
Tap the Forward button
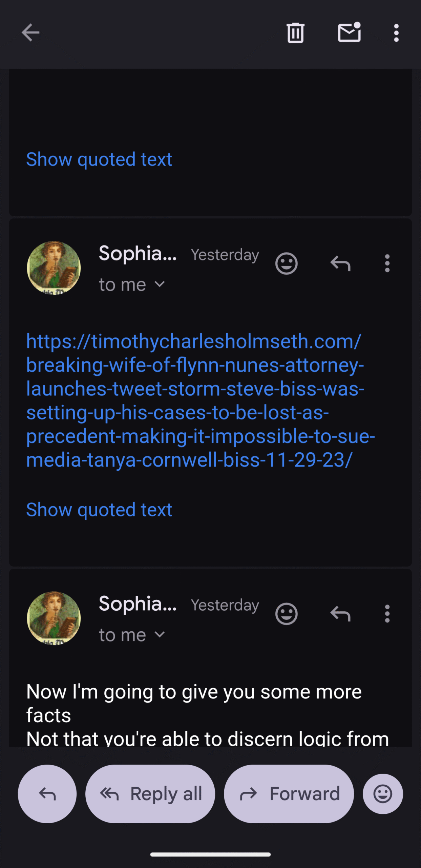pos(289,794)
